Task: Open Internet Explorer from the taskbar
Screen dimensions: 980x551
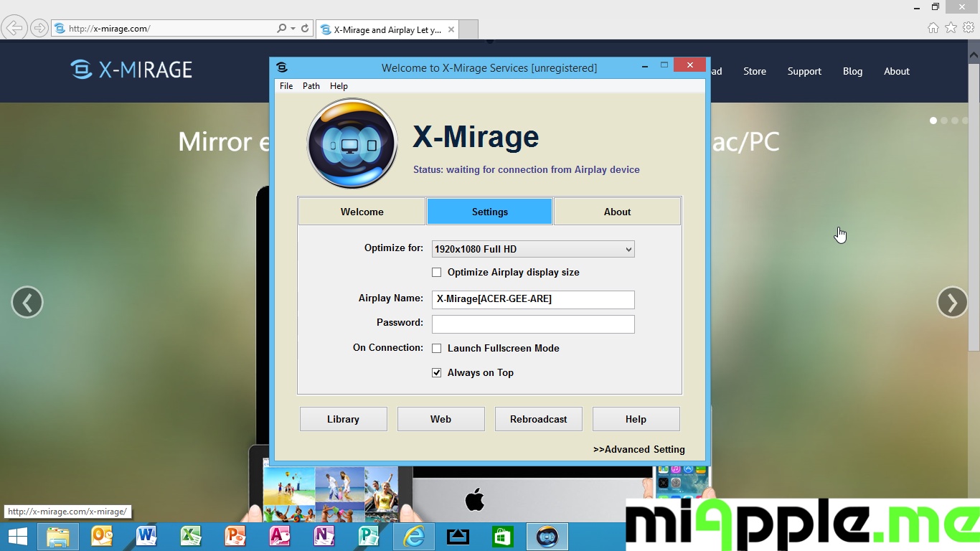Action: [413, 537]
